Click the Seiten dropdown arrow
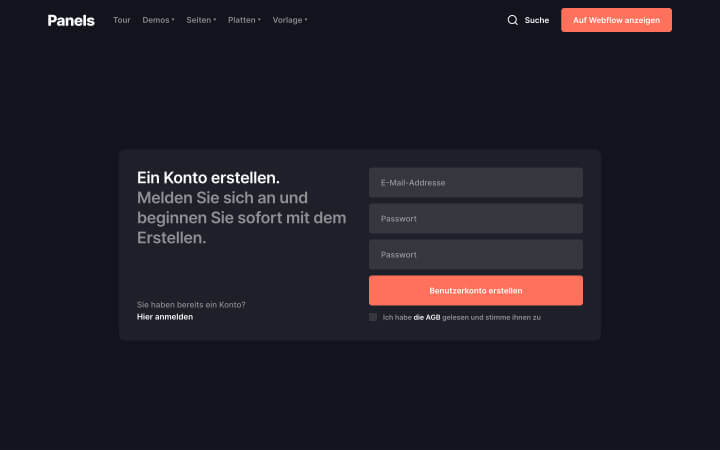 [214, 20]
